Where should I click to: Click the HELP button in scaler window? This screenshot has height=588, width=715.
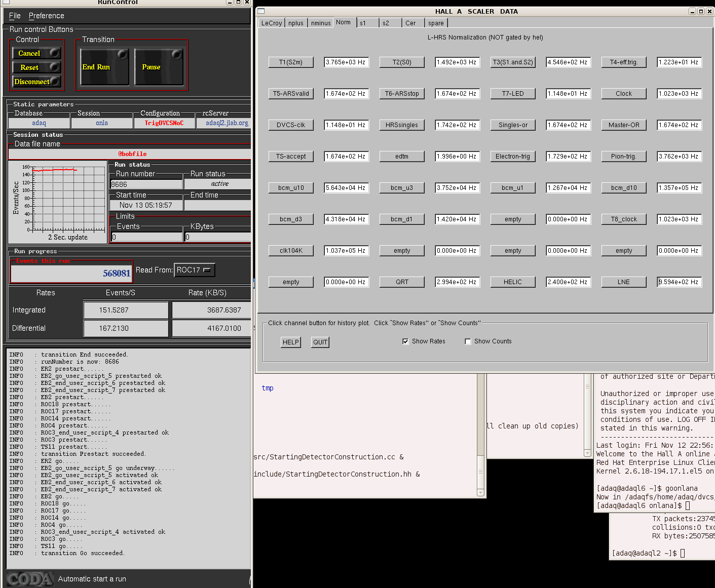click(x=291, y=342)
